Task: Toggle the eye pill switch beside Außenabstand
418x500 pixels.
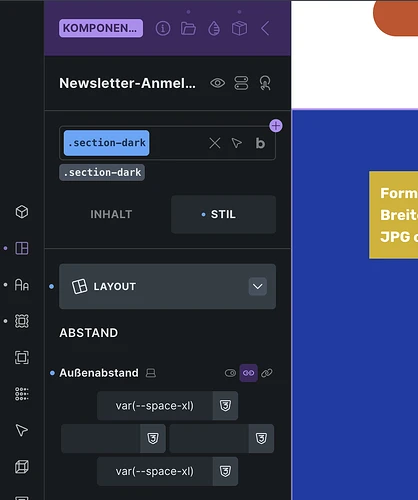Action: pos(230,373)
